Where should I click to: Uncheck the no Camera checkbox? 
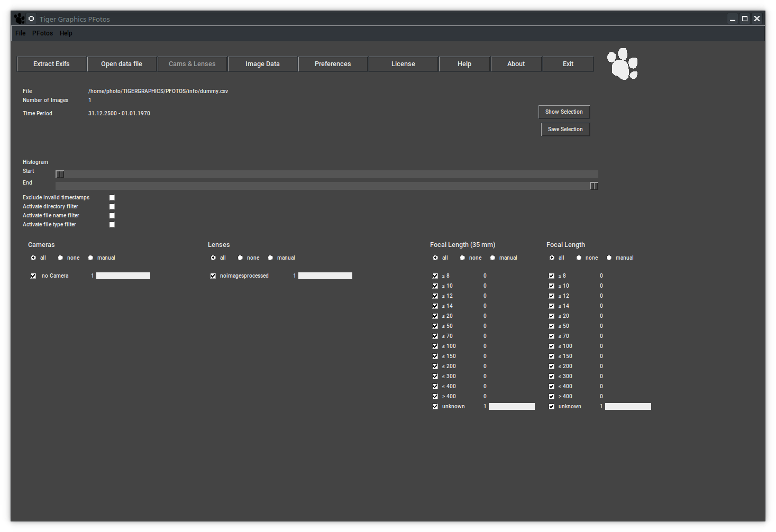pyautogui.click(x=33, y=276)
